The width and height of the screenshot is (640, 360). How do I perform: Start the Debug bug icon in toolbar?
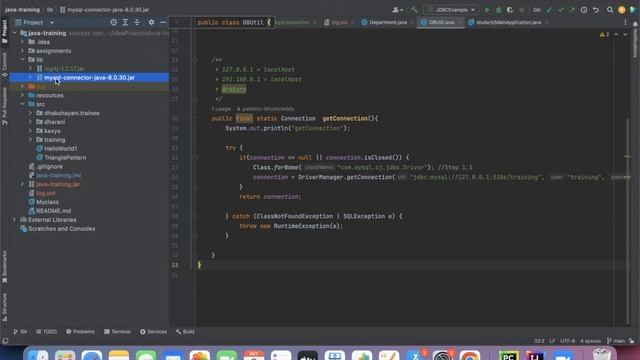(x=498, y=10)
